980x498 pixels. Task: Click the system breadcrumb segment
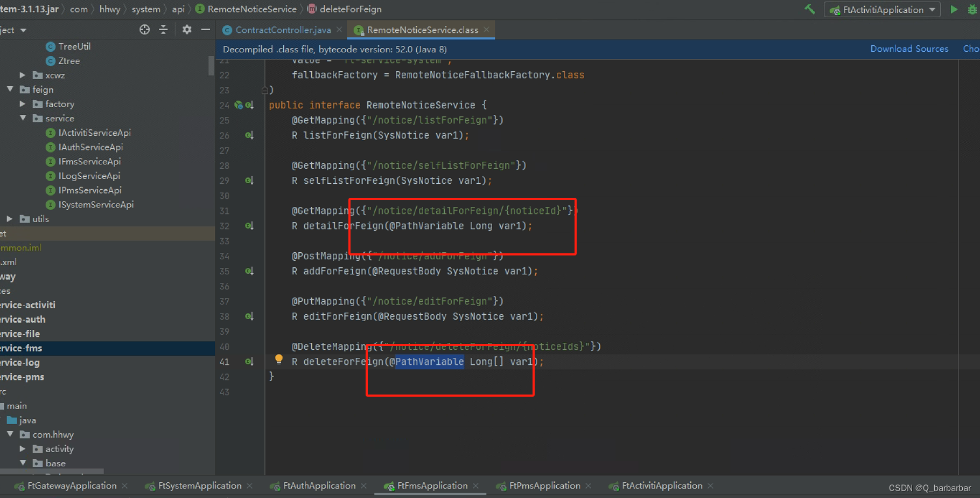(146, 9)
